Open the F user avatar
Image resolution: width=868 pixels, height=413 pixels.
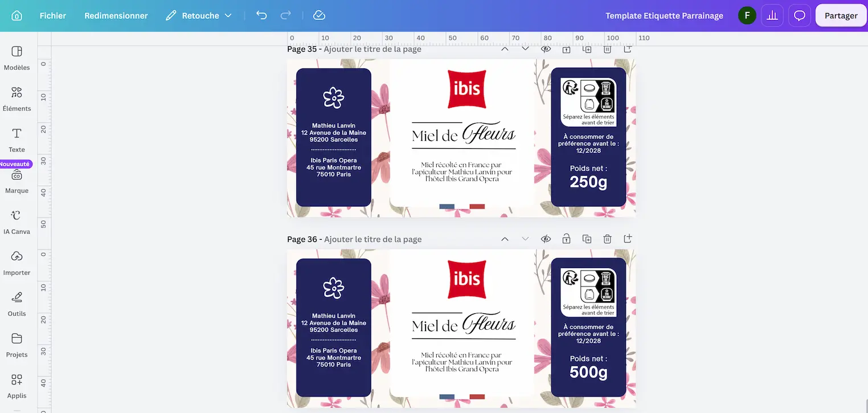747,15
